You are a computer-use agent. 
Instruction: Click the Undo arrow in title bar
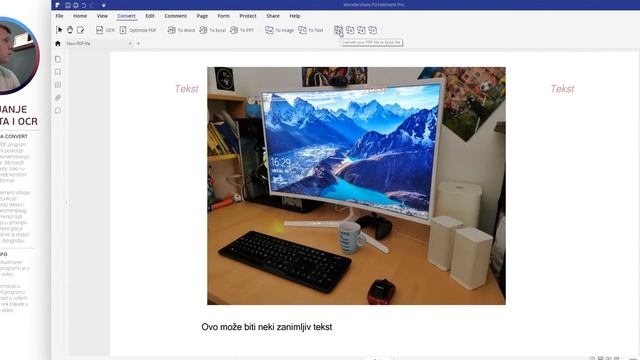pos(84,5)
